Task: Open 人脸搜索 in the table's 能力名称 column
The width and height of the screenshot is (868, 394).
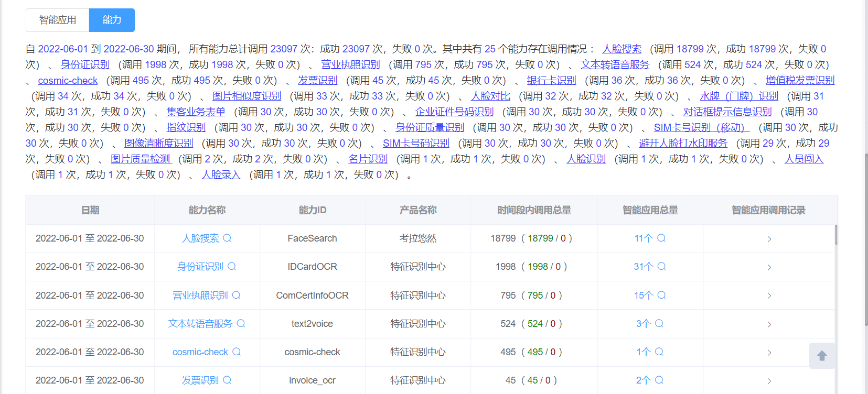Action: [x=200, y=238]
